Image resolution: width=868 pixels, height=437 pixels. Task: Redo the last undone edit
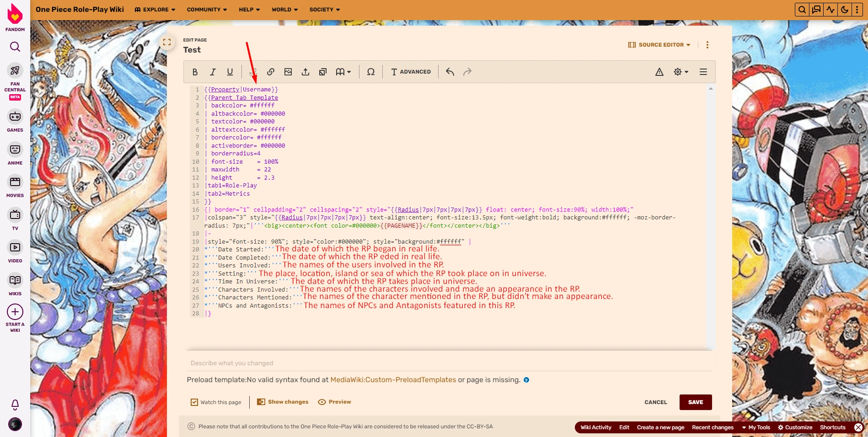[467, 72]
